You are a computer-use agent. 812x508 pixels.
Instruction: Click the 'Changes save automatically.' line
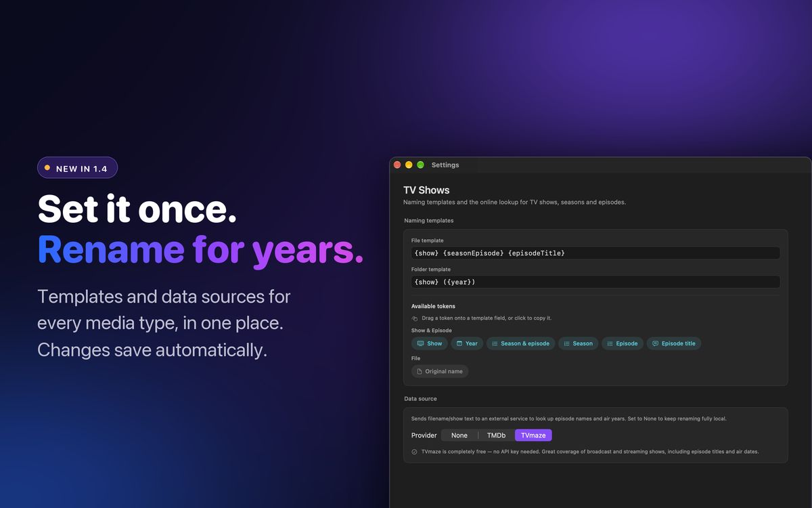(x=152, y=350)
